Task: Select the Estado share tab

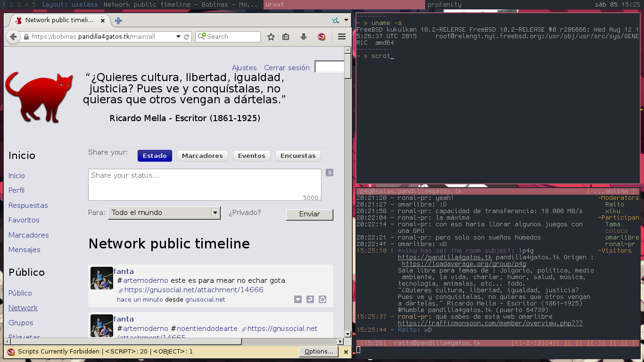Action: coord(155,156)
